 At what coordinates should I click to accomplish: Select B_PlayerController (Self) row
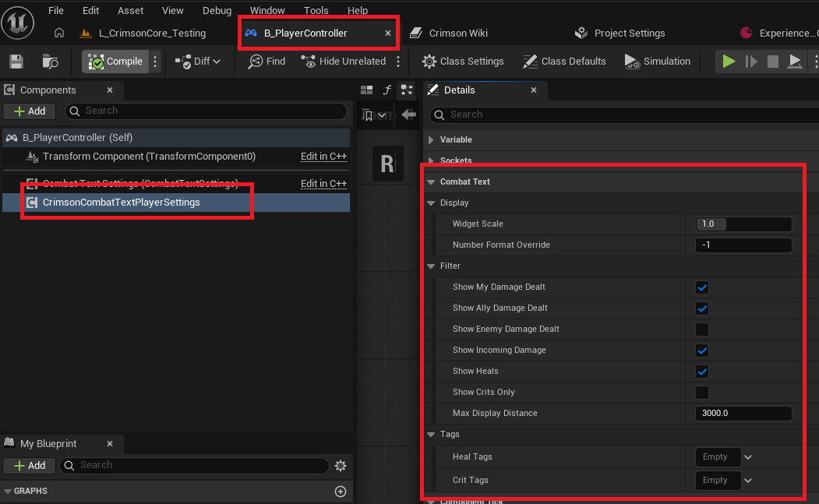[176, 137]
